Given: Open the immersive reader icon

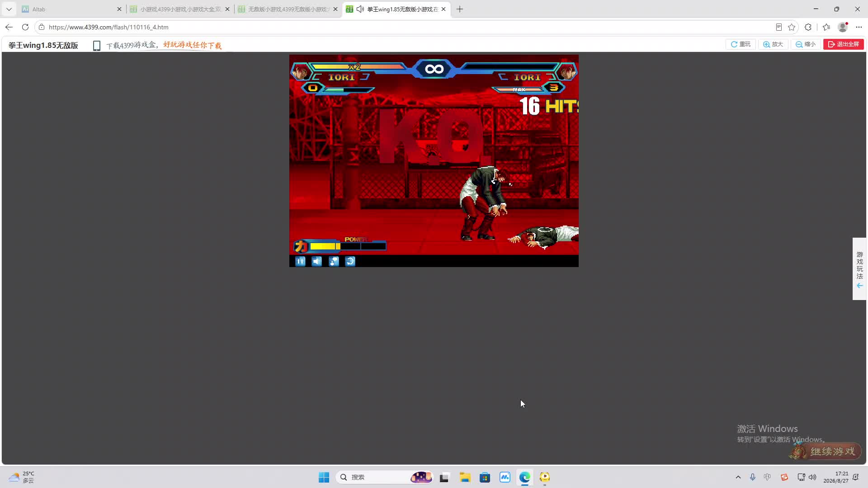Looking at the screenshot, I should 778,27.
